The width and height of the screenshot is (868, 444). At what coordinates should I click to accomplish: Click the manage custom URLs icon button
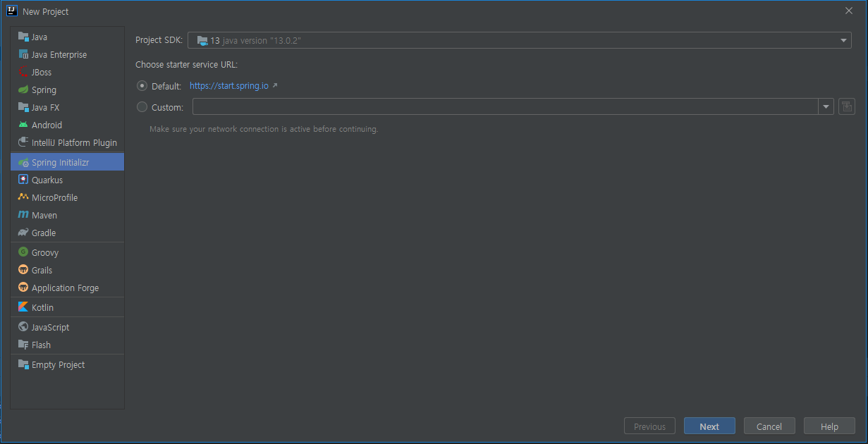coord(847,107)
